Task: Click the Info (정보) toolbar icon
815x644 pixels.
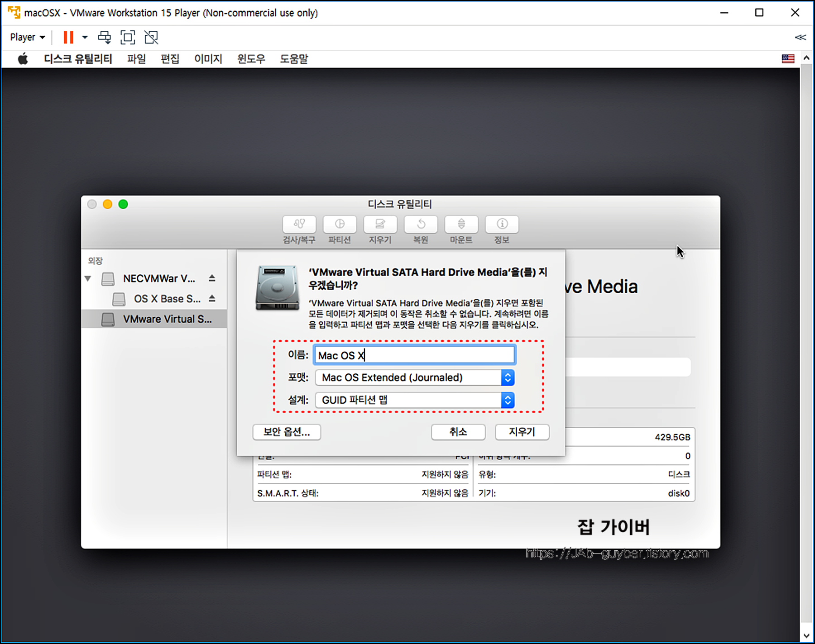Action: pos(502,224)
